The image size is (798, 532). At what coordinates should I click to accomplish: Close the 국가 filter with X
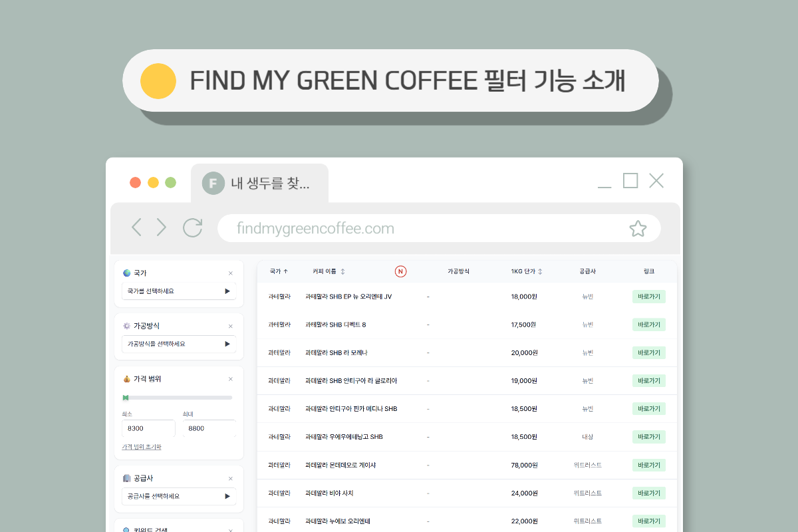point(231,273)
